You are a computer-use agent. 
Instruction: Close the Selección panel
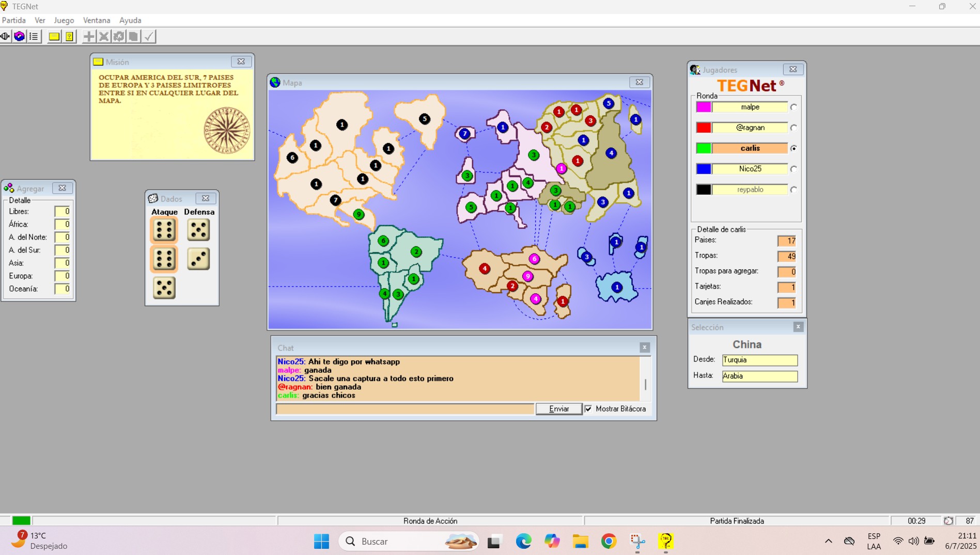tap(798, 327)
